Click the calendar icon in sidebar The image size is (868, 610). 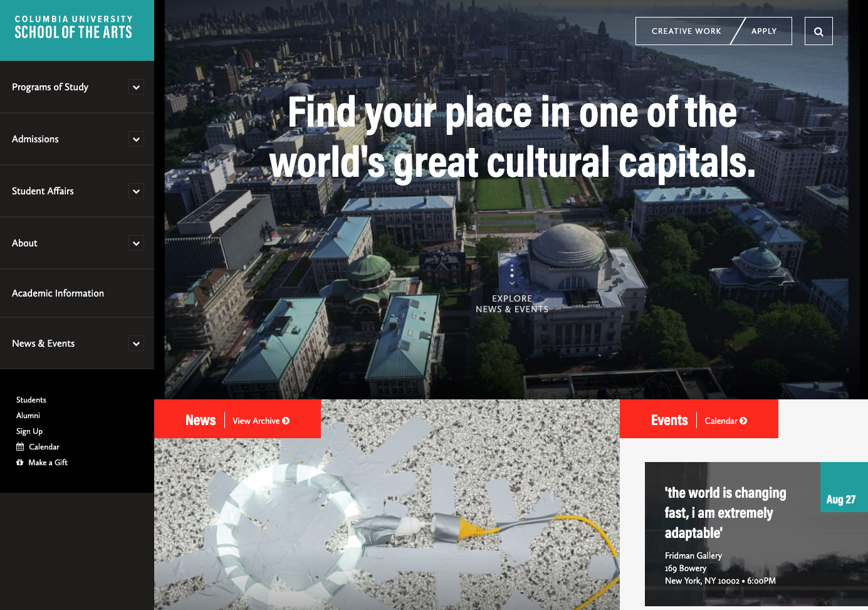pos(20,447)
